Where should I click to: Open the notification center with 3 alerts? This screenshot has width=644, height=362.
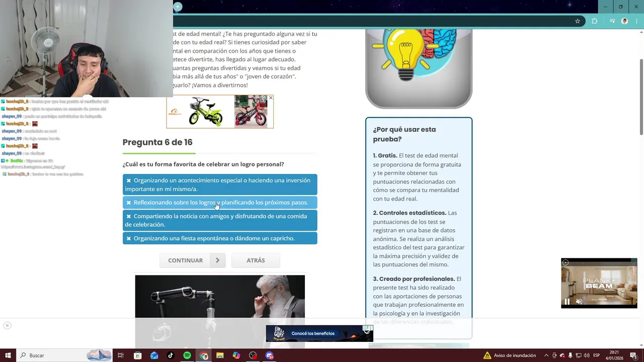pos(633,355)
